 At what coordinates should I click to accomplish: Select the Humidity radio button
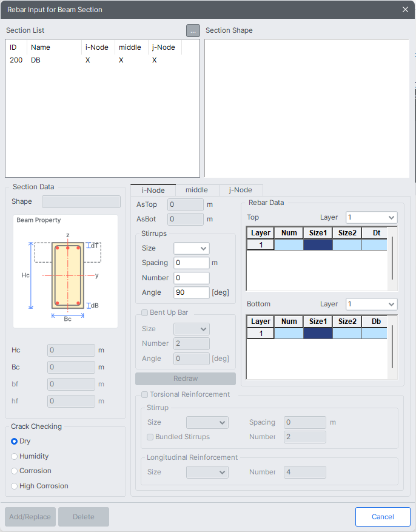click(x=15, y=456)
